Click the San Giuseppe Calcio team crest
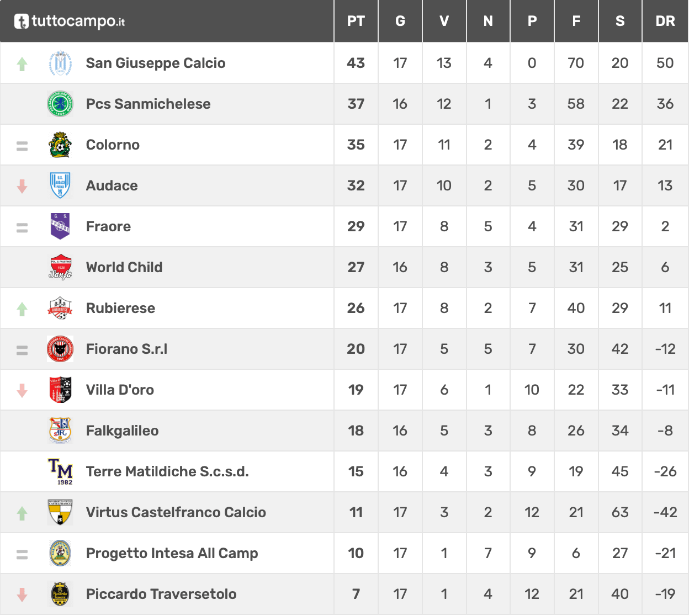Image resolution: width=689 pixels, height=616 pixels. (x=60, y=63)
